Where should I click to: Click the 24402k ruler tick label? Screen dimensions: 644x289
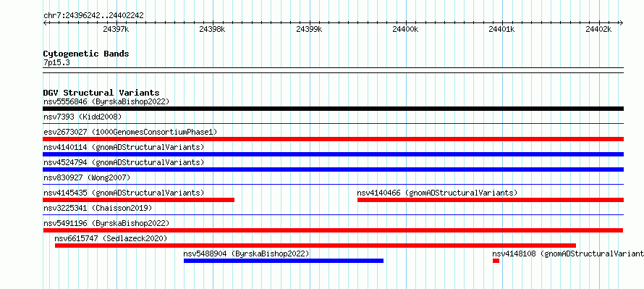(x=599, y=29)
